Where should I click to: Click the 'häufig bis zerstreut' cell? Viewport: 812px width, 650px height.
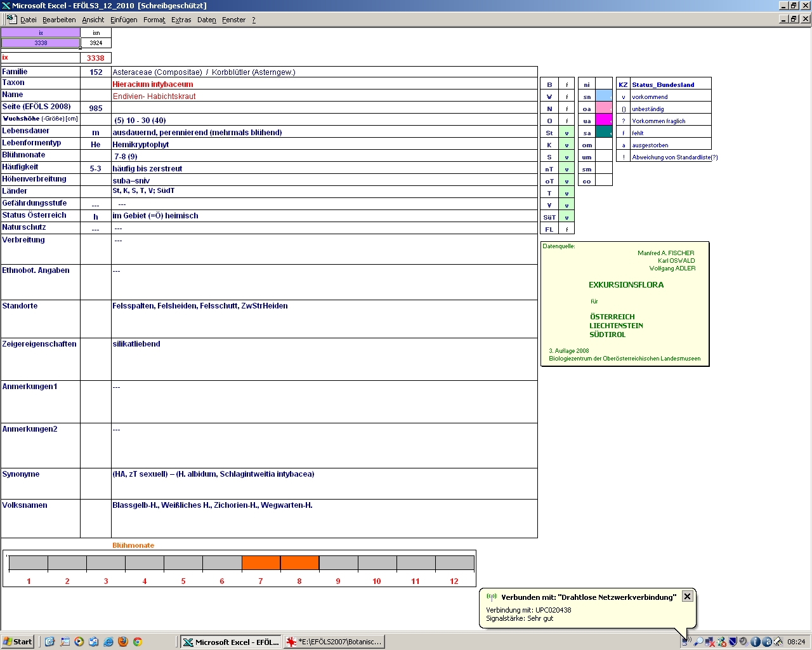(x=324, y=168)
